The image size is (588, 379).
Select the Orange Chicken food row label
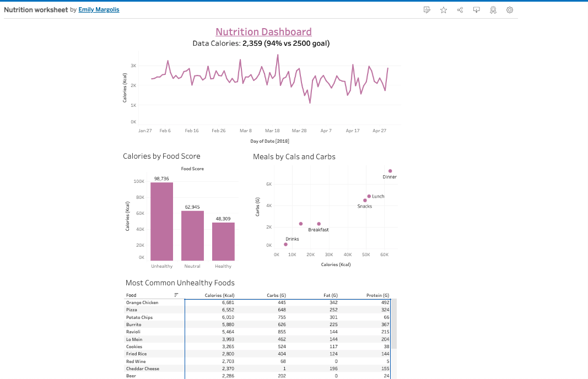click(x=142, y=302)
